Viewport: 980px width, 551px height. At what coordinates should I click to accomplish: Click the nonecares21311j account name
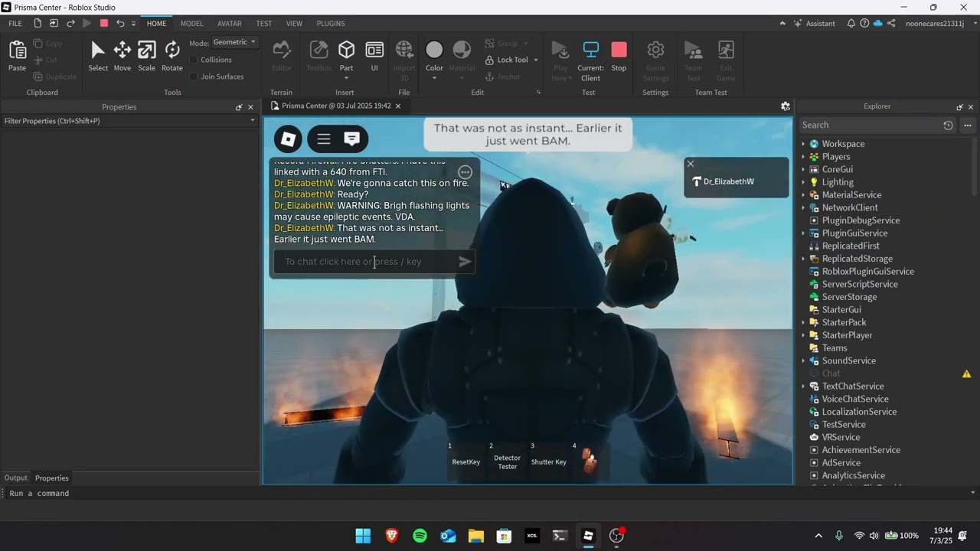pyautogui.click(x=935, y=23)
